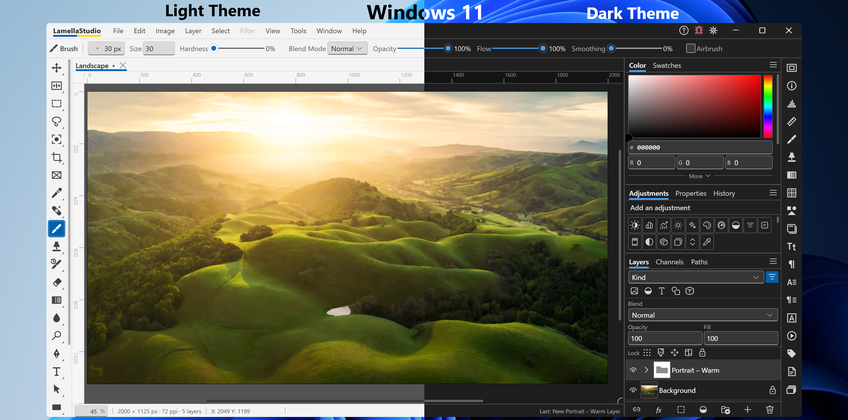Select the Eraser tool
The image size is (848, 420).
point(56,282)
